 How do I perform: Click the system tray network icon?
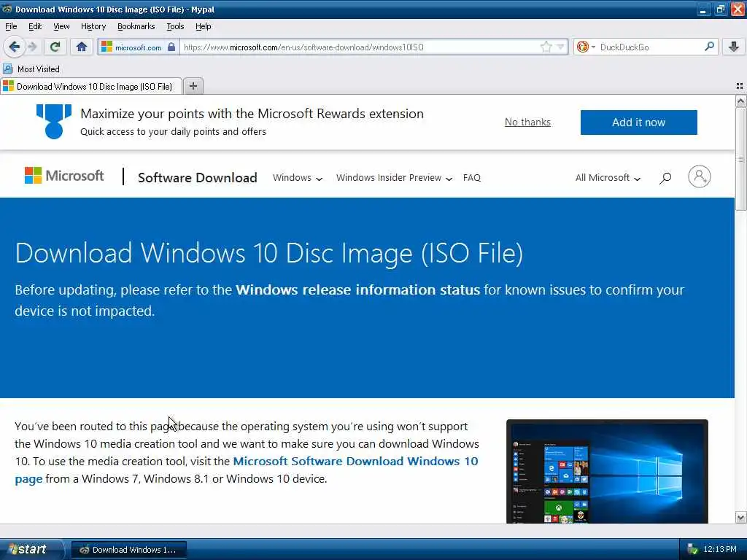pyautogui.click(x=693, y=550)
